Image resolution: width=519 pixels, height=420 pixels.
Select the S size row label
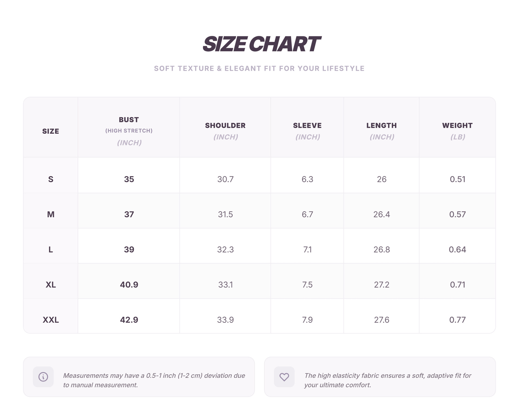pyautogui.click(x=51, y=179)
